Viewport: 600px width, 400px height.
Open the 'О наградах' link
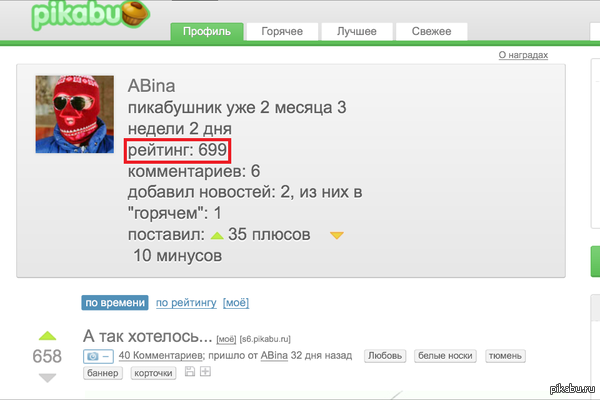pyautogui.click(x=523, y=55)
